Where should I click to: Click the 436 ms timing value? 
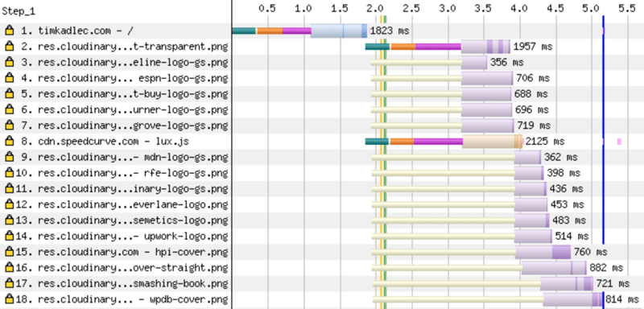point(567,189)
